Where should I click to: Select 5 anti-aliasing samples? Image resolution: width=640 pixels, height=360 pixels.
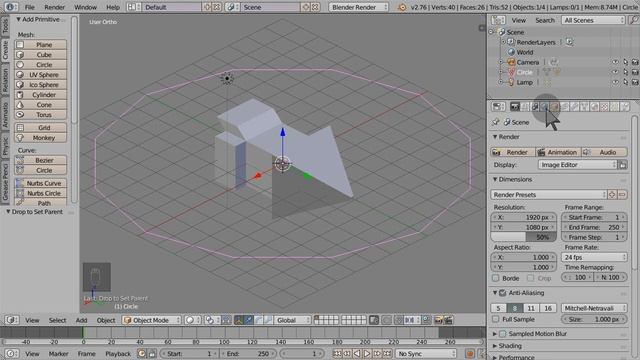[498, 308]
